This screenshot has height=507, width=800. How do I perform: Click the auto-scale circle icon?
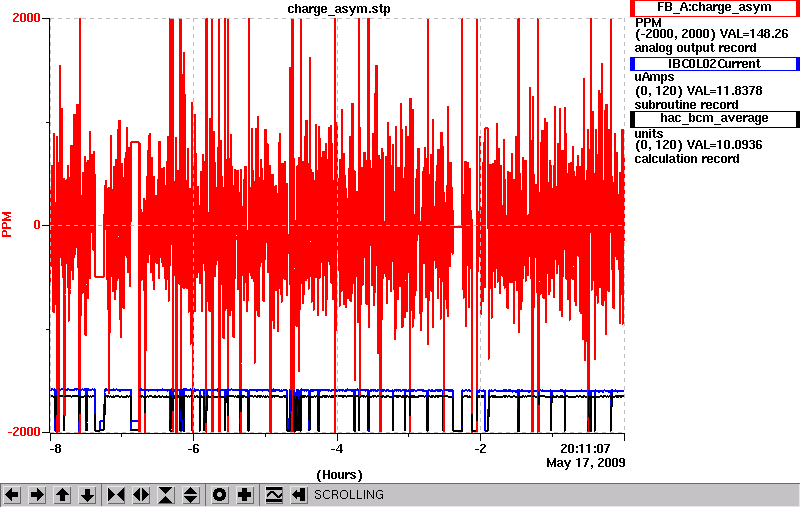(219, 495)
